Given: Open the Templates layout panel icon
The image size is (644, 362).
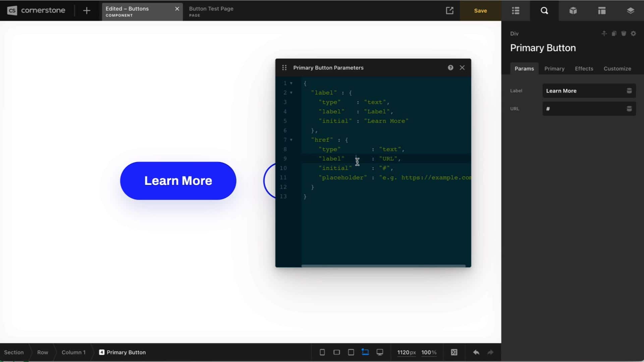Looking at the screenshot, I should tap(602, 11).
